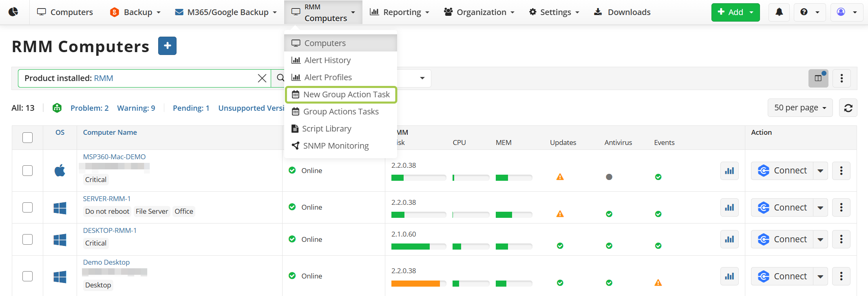Tick the select-all checkbox in header

pyautogui.click(x=27, y=138)
